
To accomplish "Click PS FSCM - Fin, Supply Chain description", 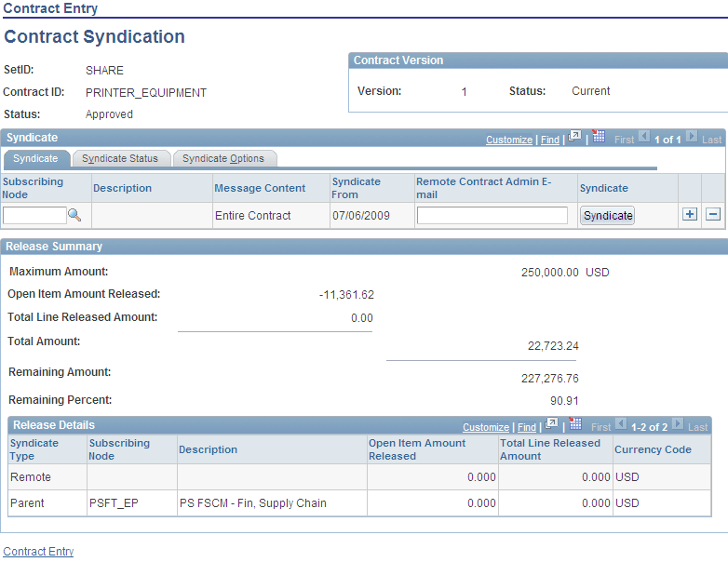I will pos(253,503).
